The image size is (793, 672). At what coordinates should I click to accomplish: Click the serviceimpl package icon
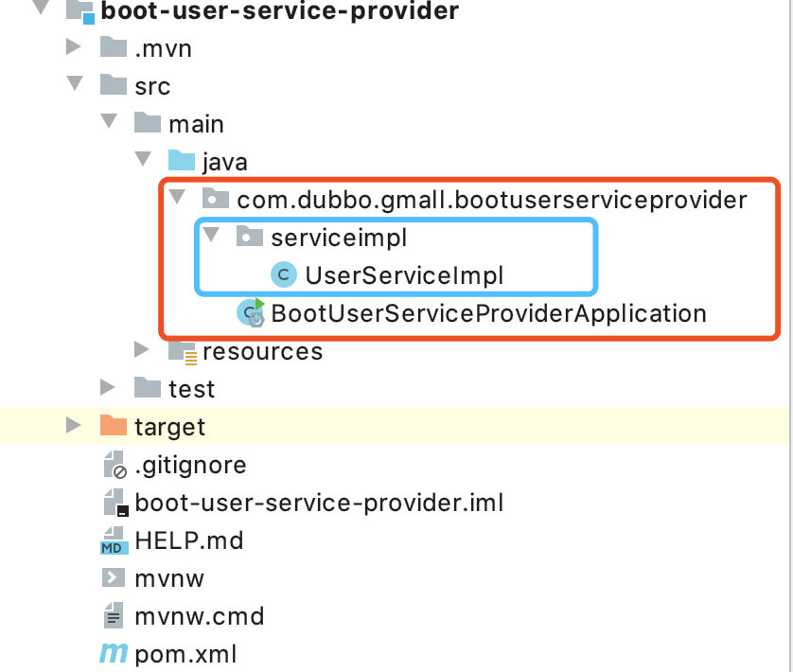coord(249,237)
